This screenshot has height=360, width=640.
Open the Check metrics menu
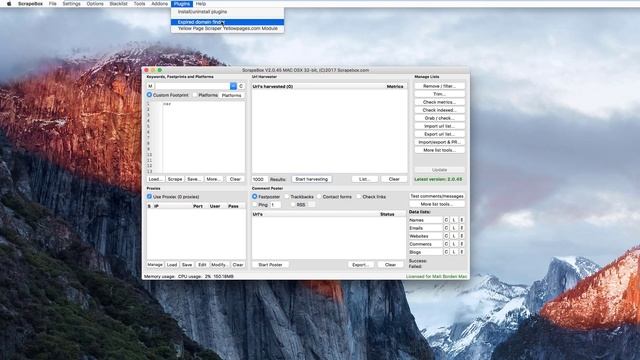pos(439,102)
